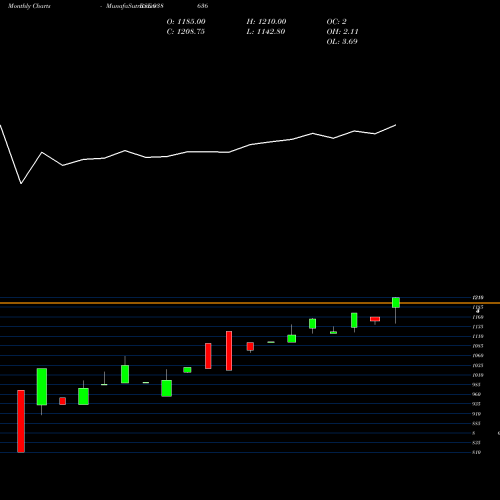Click the 636 number in the header

click(203, 6)
